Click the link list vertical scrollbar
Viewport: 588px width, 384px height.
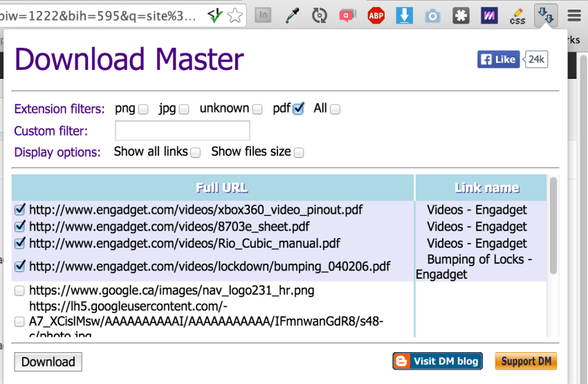553,226
